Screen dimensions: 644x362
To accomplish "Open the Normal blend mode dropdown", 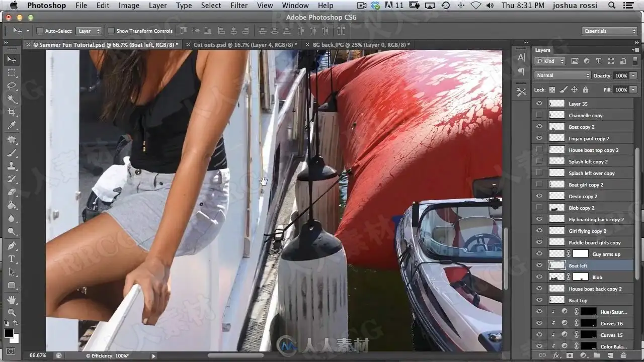I will pos(562,75).
